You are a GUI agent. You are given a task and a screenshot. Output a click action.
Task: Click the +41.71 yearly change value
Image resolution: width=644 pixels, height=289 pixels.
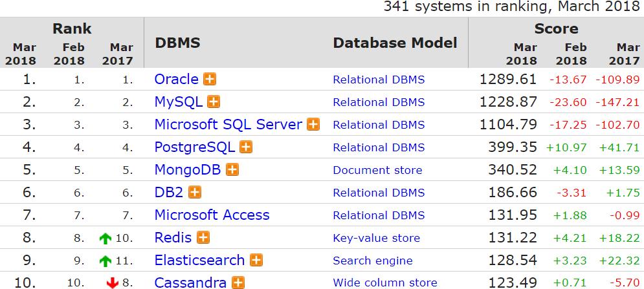pyautogui.click(x=619, y=147)
